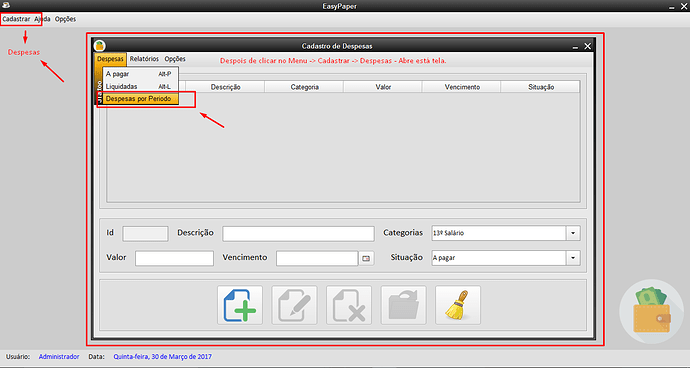This screenshot has height=368, width=690.
Task: Click the Categoria column header
Action: 305,87
